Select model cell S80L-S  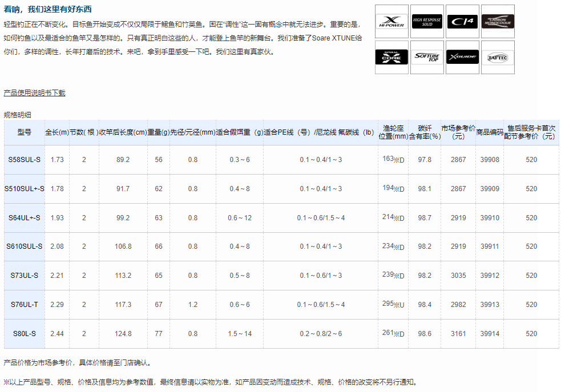point(25,334)
